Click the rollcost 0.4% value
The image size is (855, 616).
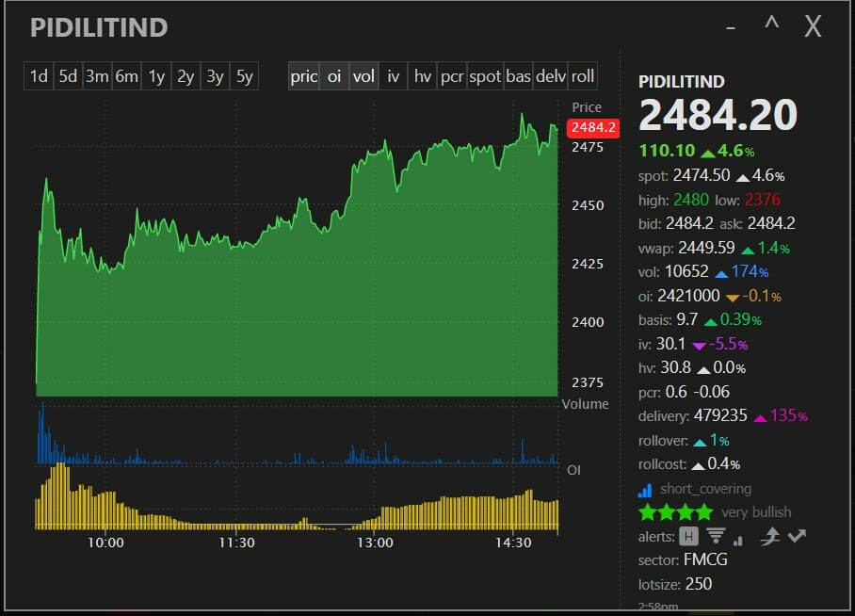[x=723, y=463]
